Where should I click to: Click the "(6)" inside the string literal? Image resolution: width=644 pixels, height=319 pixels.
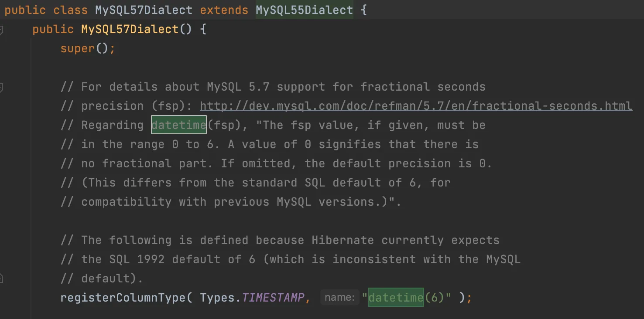(434, 298)
